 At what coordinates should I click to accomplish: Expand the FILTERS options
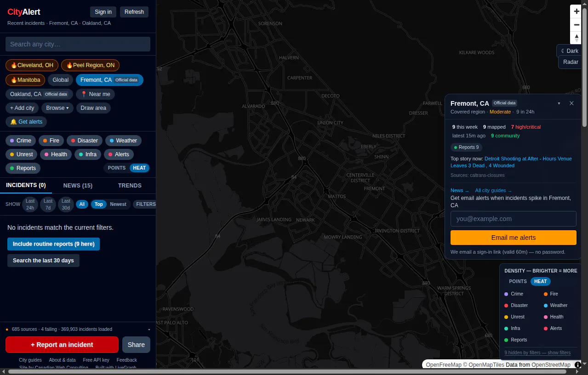pos(145,204)
